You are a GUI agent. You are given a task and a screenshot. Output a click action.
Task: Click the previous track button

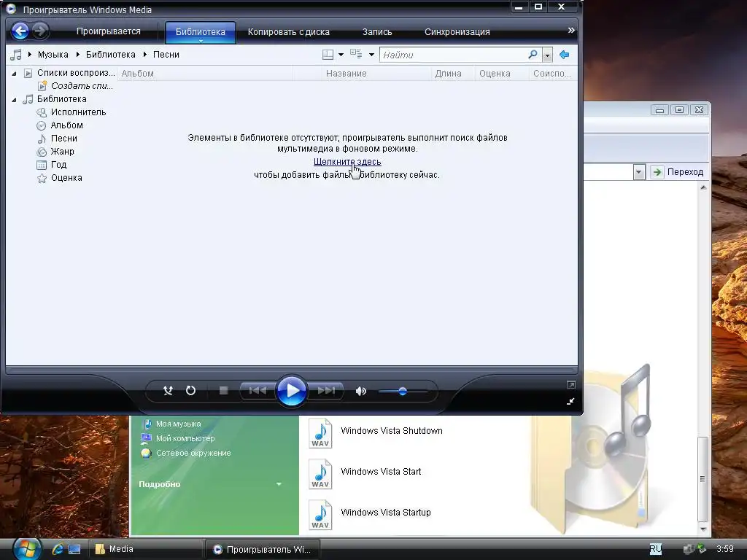[x=258, y=391]
